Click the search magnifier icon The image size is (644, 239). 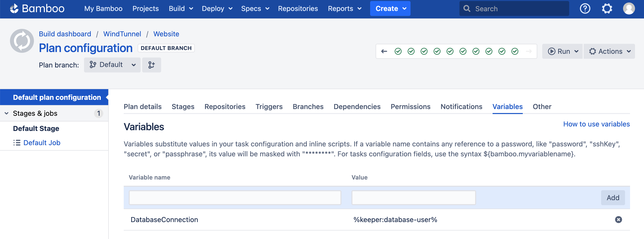(x=466, y=8)
